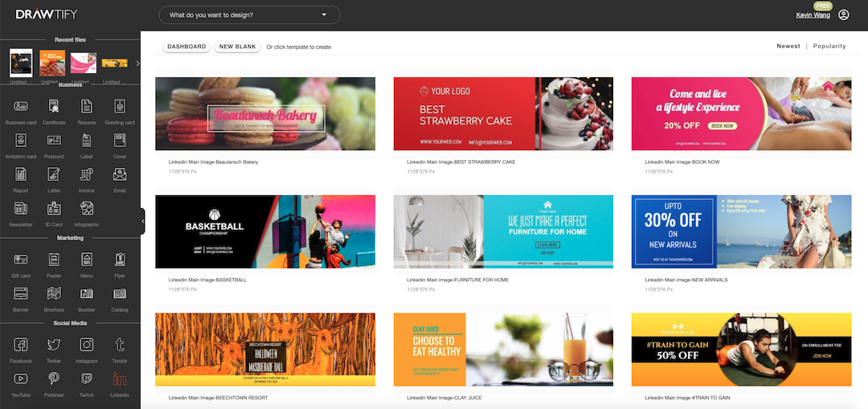The image size is (868, 409).
Task: Open the Kevin Wang account link
Action: [x=813, y=15]
